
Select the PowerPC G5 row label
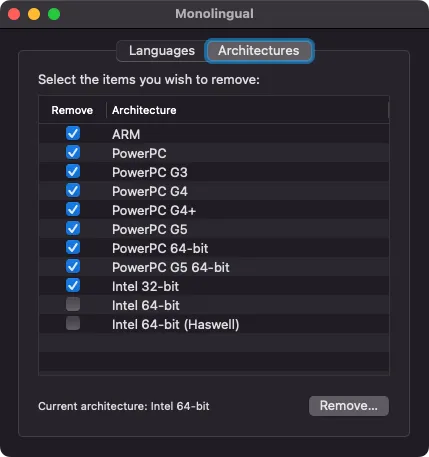click(150, 229)
